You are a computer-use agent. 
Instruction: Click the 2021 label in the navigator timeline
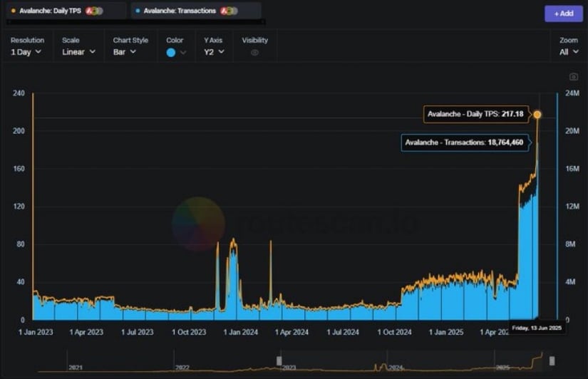tap(76, 368)
